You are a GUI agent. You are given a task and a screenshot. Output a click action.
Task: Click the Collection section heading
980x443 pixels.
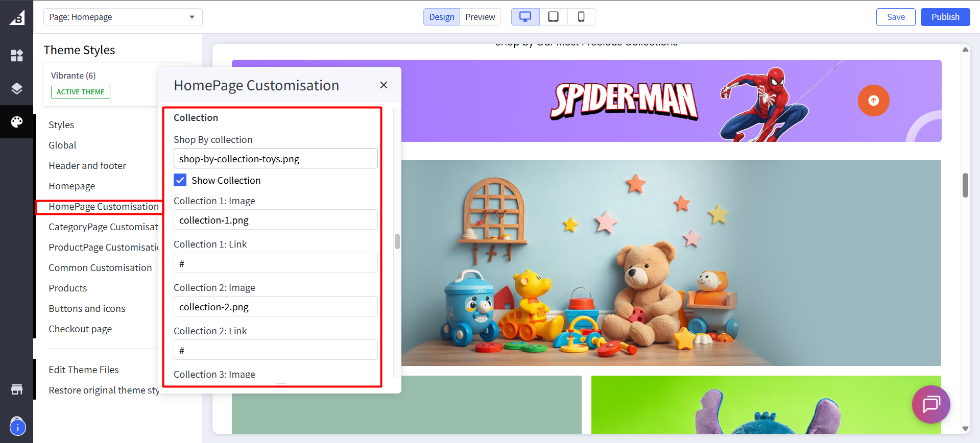[196, 118]
